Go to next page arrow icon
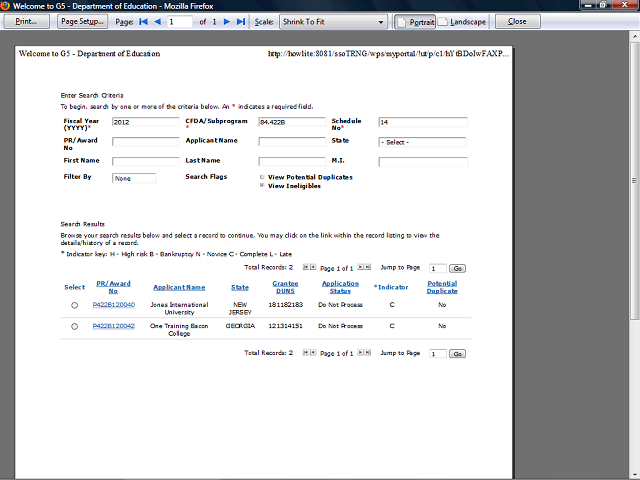 [x=227, y=22]
